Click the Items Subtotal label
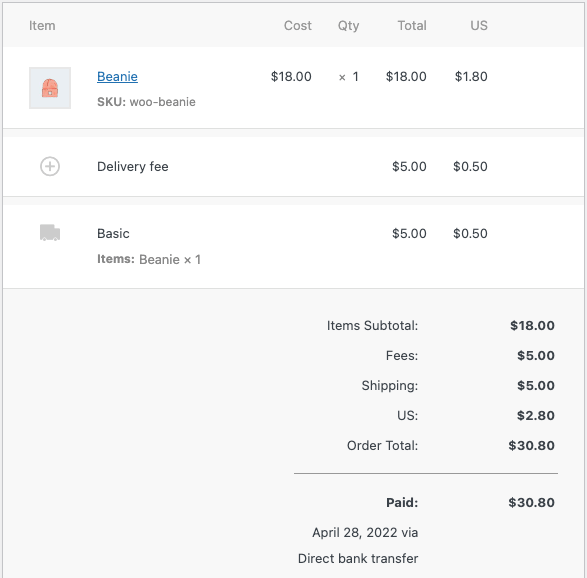 (x=372, y=326)
